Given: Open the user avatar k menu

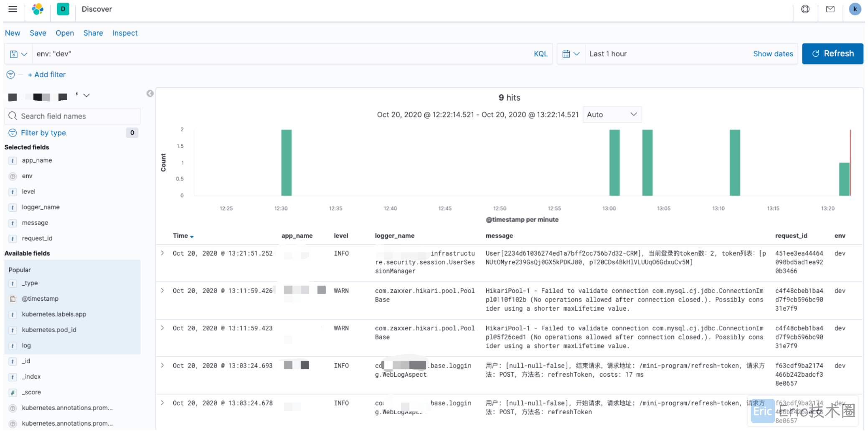Looking at the screenshot, I should point(855,9).
